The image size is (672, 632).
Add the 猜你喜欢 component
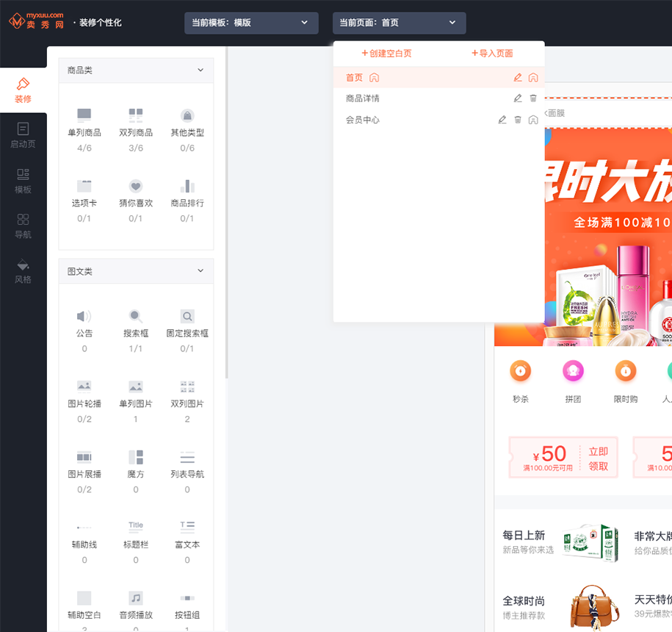(x=136, y=201)
